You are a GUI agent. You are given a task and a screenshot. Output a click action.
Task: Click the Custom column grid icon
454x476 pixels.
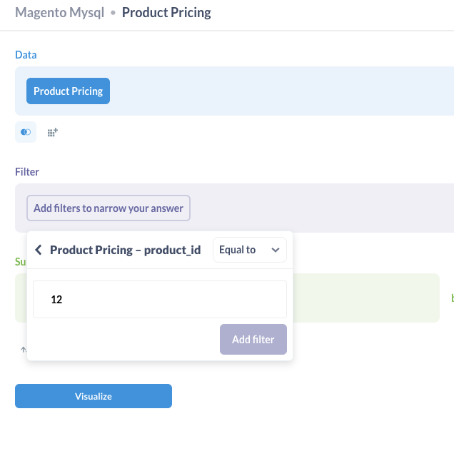click(x=52, y=132)
